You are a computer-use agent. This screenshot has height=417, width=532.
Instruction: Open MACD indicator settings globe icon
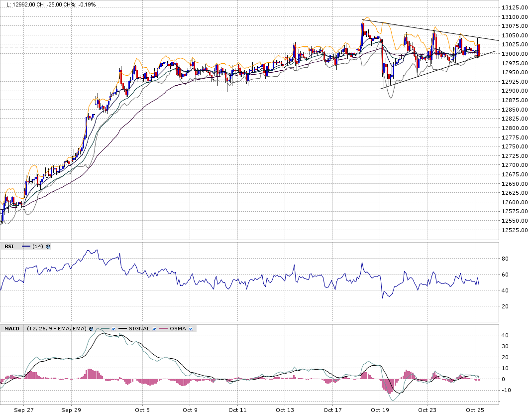(91, 329)
